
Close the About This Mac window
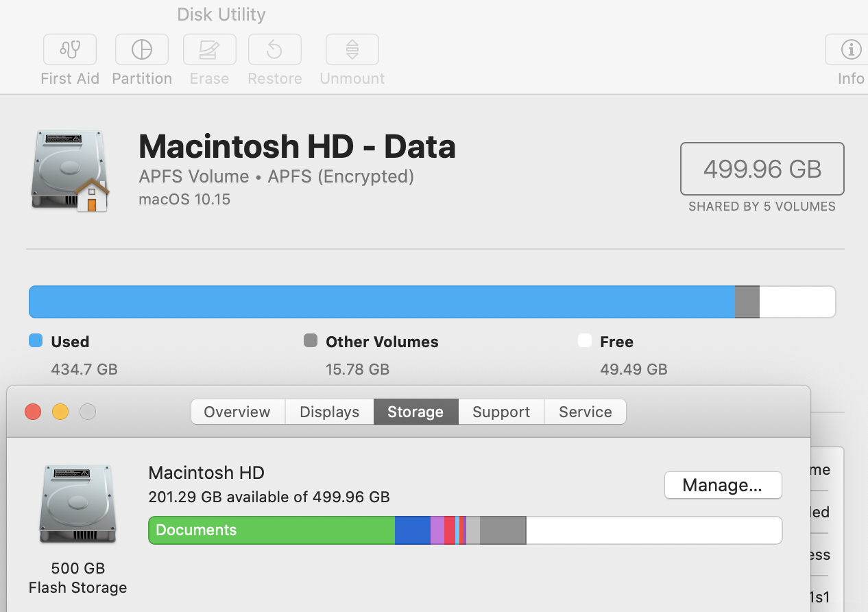pos(33,412)
